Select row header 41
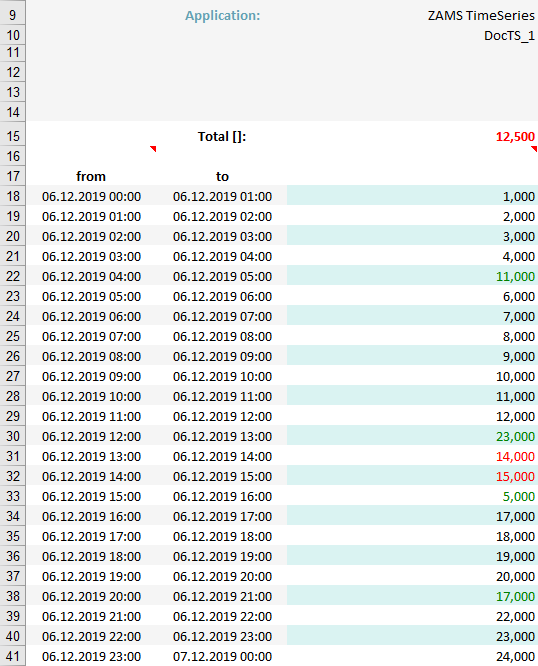538x666 pixels. coord(13,657)
